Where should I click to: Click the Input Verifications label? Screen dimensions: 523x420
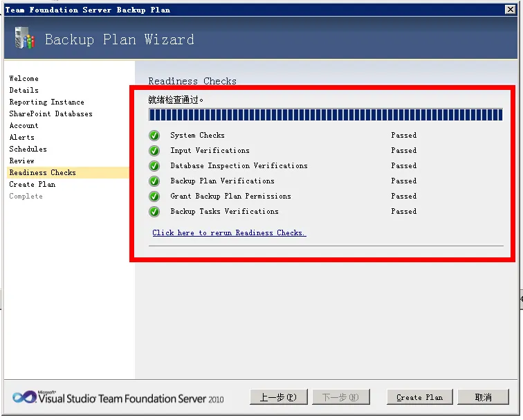coord(210,151)
